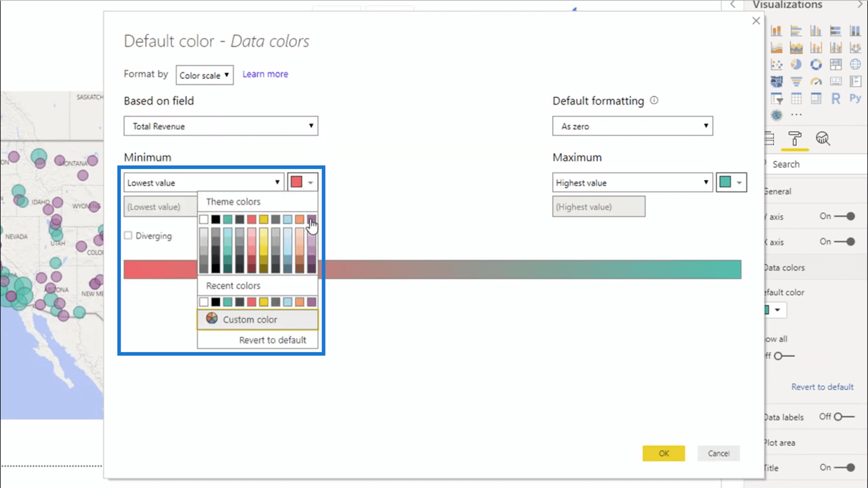Select the treemap visual
Screen dimensions: 868x488
(x=835, y=65)
